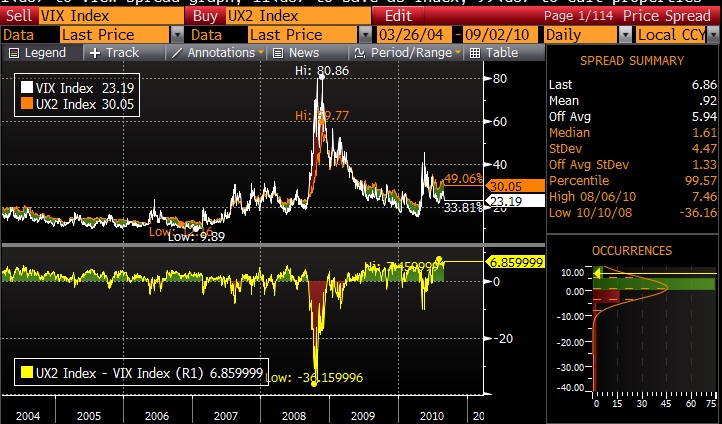Click the 2005 label on time axis
Image resolution: width=722 pixels, height=424 pixels.
(x=88, y=416)
